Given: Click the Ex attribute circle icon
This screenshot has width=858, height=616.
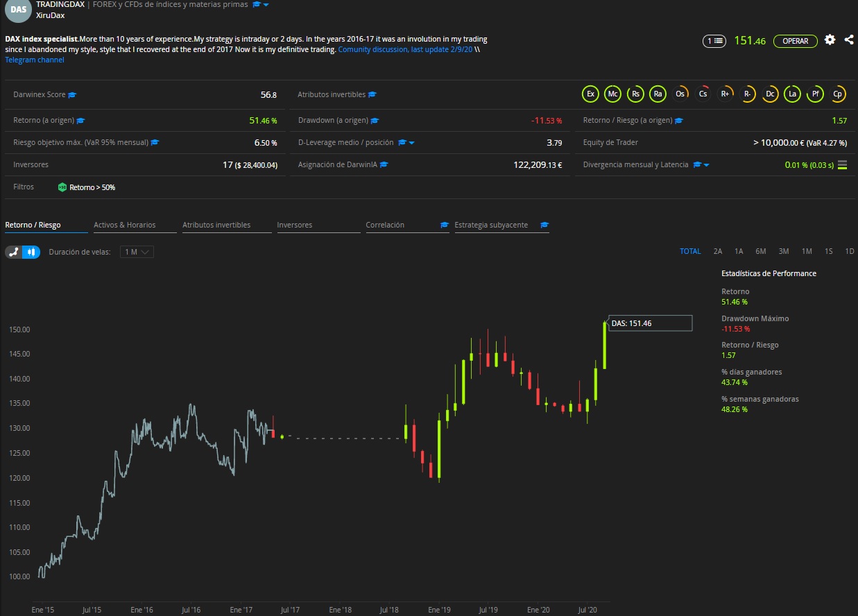Looking at the screenshot, I should pos(590,94).
